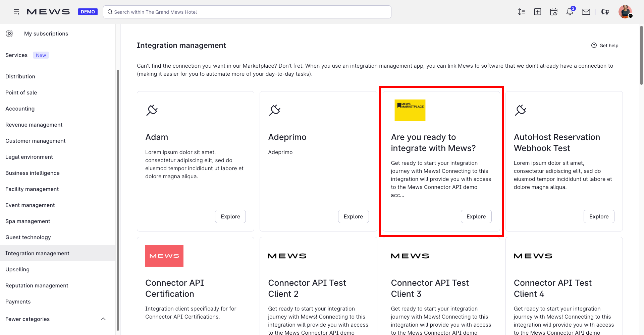This screenshot has width=644, height=335.
Task: Open My subscriptions
Action: (x=46, y=33)
